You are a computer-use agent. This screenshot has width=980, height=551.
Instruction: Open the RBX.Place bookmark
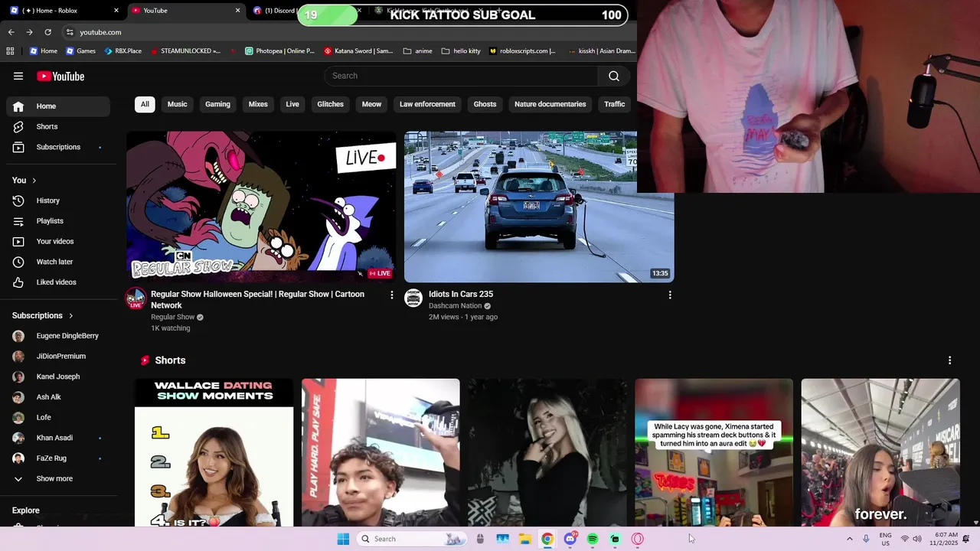coord(122,51)
